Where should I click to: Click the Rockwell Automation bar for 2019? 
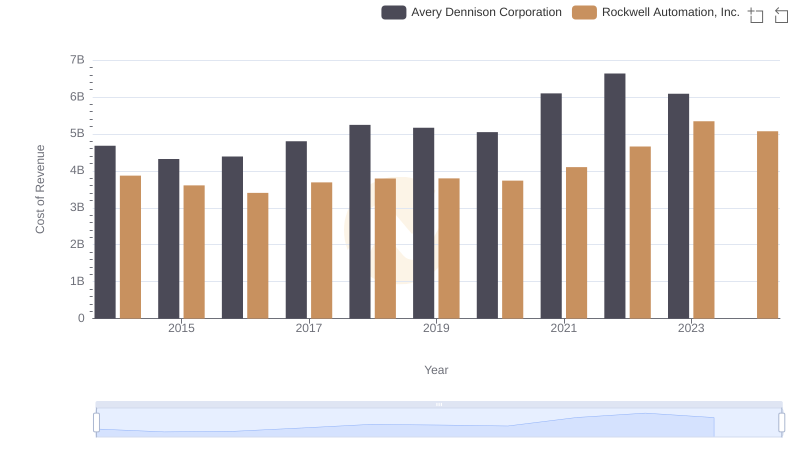pos(449,248)
